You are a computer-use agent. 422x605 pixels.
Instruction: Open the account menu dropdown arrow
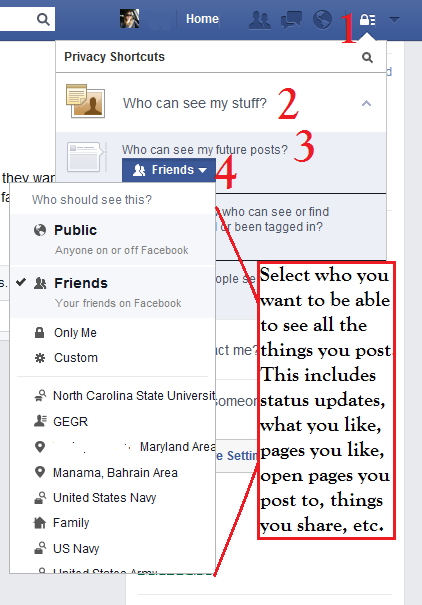tap(394, 19)
